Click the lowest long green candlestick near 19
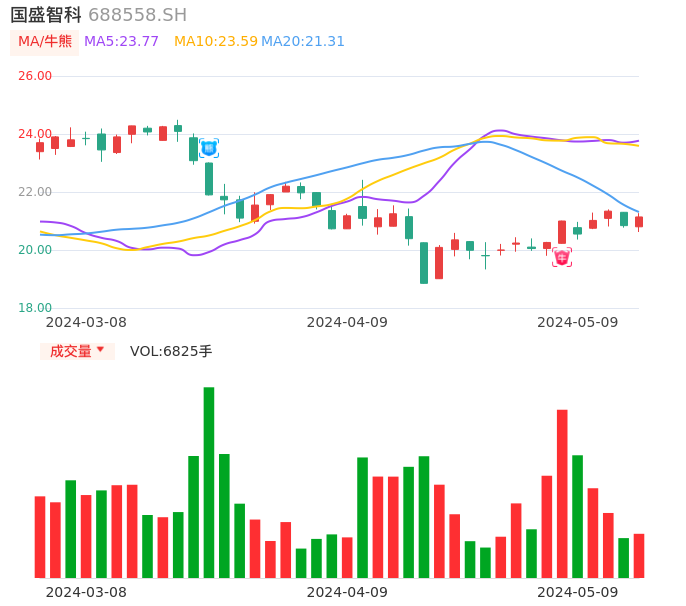Screen dimensions: 686x606 (x=424, y=263)
